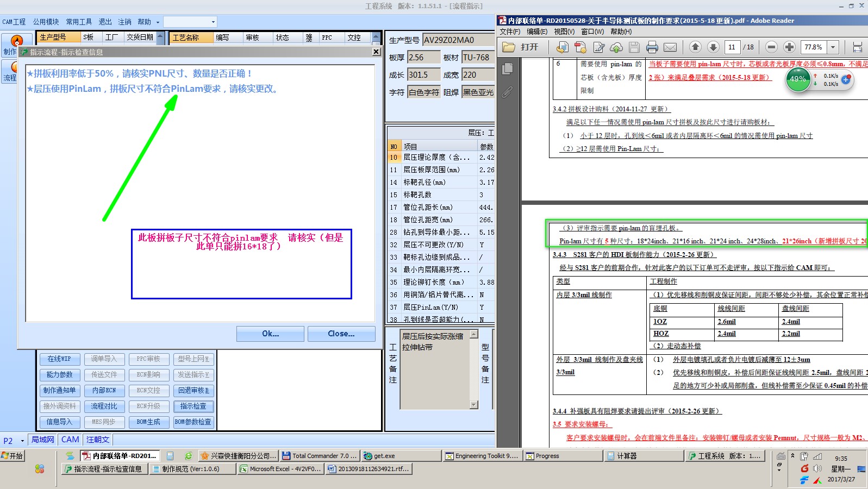The height and width of the screenshot is (489, 868).
Task: Go to next page with down arrow
Action: (x=714, y=47)
